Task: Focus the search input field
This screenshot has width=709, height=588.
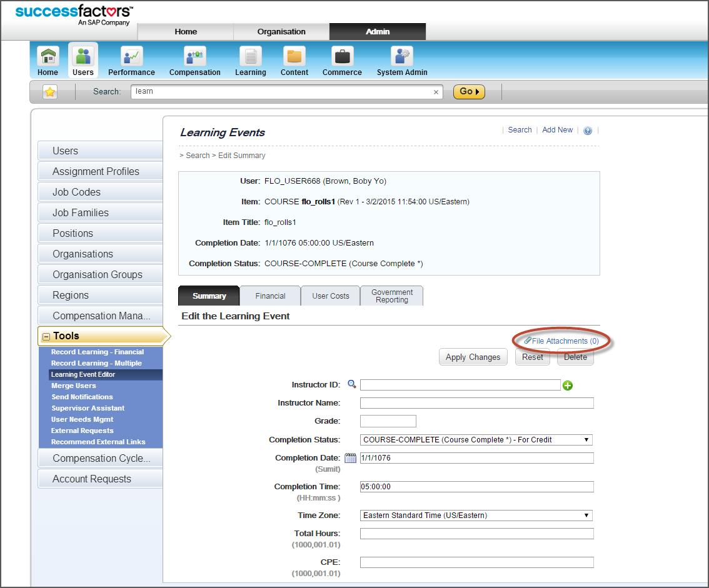Action: tap(287, 92)
